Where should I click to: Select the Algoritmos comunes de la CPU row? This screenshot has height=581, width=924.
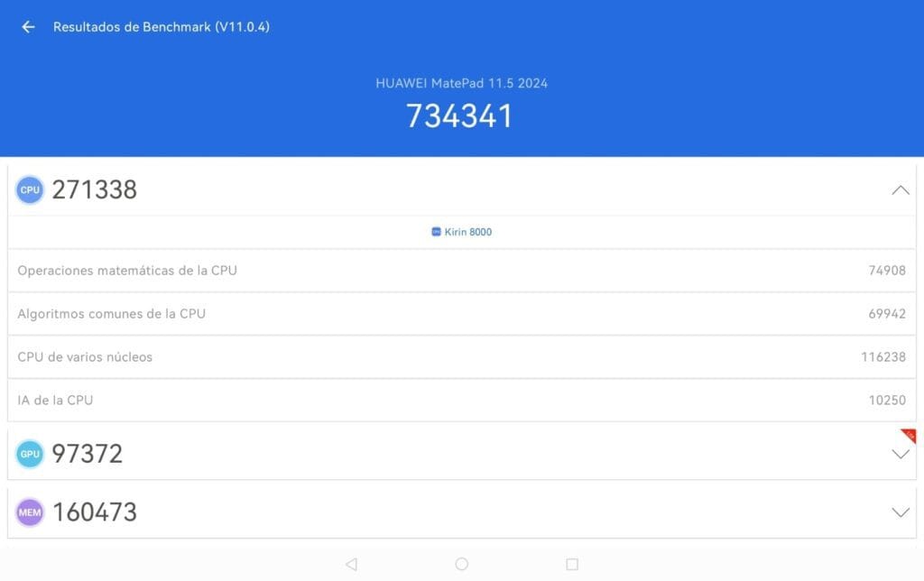click(x=461, y=314)
